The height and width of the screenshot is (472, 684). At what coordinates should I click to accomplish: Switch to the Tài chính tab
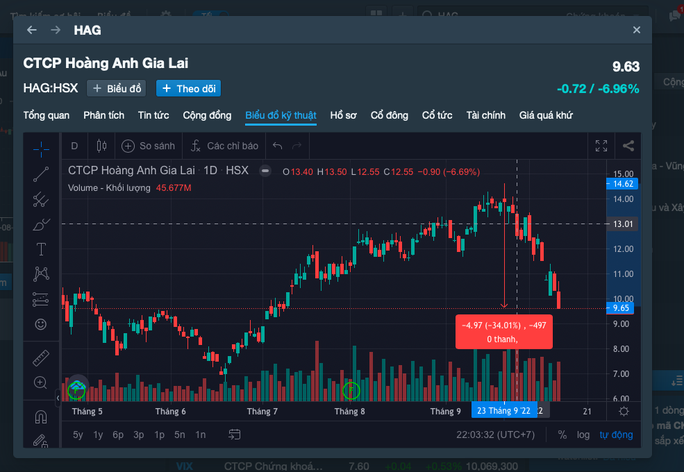pyautogui.click(x=486, y=115)
